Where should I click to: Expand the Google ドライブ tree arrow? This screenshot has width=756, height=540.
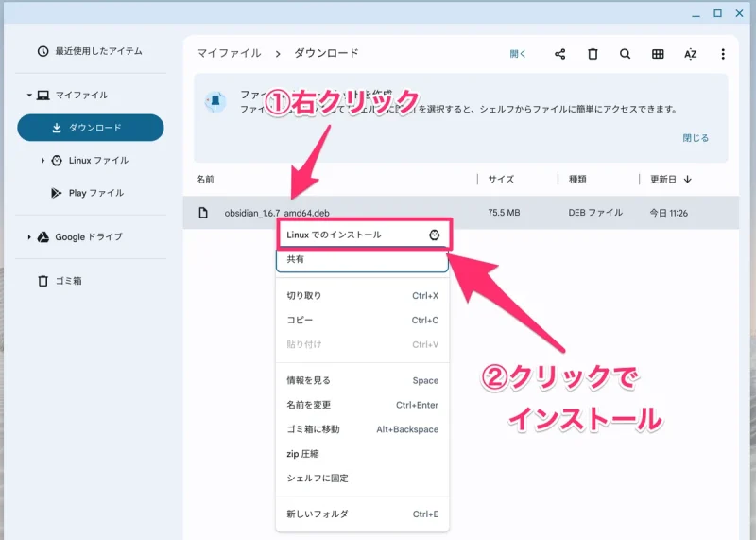click(x=29, y=237)
